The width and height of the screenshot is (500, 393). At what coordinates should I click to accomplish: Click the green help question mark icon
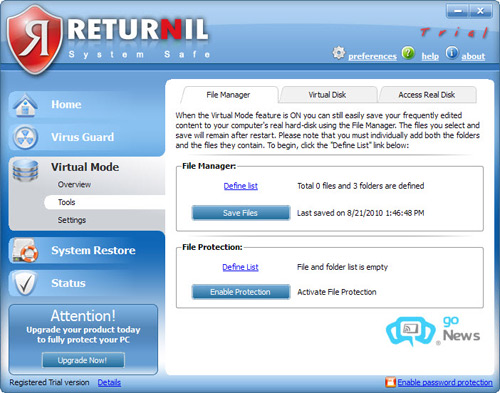(x=408, y=53)
